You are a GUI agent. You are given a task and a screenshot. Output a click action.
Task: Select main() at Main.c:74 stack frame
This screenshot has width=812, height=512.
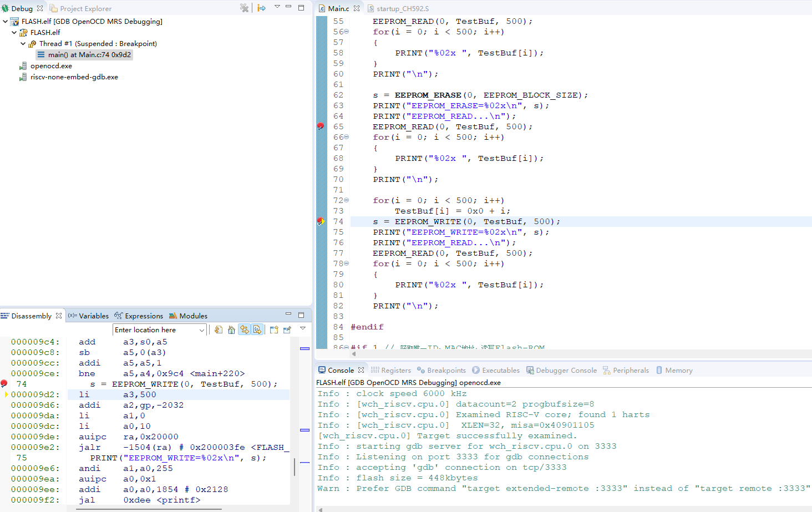click(x=84, y=55)
